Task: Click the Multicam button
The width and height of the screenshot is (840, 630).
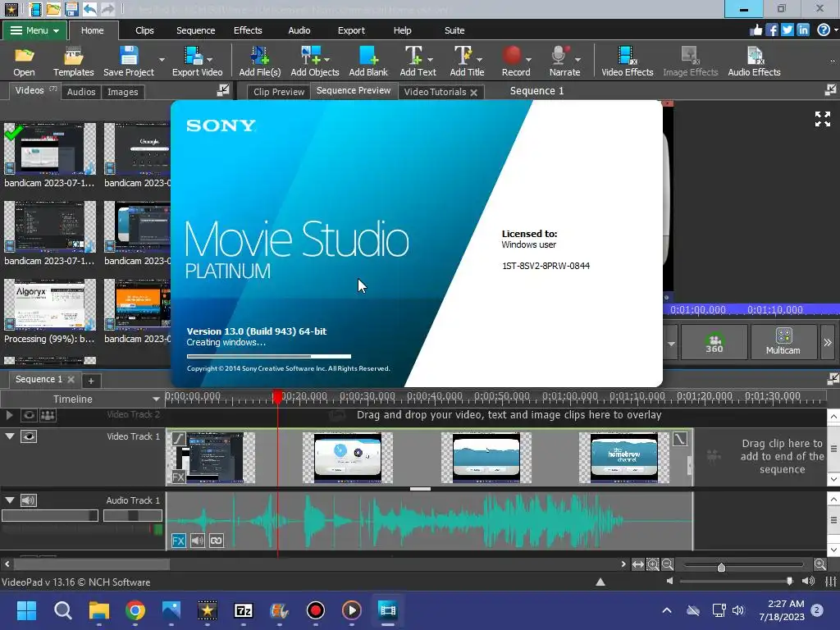Action: pos(783,342)
